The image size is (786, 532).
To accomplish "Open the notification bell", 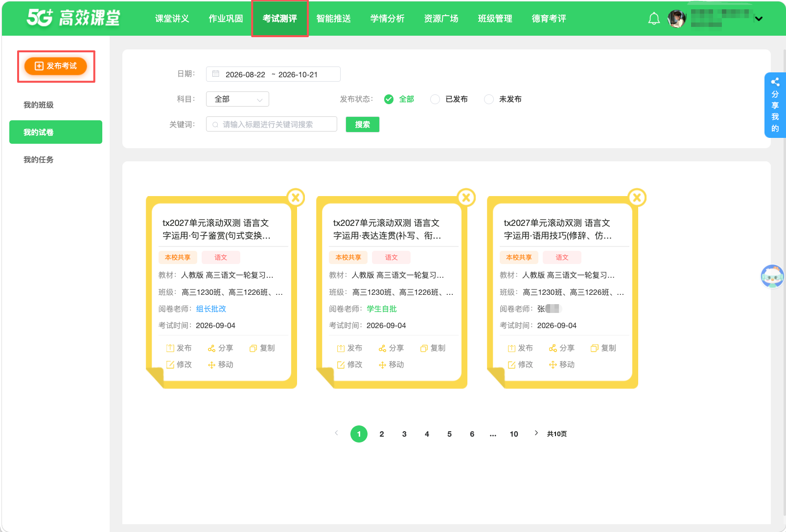I will [654, 19].
